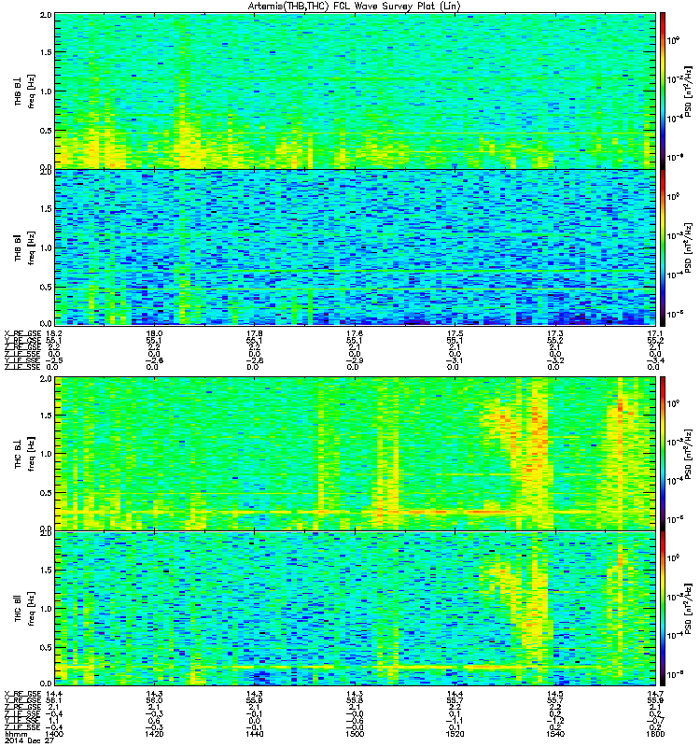Click the color bar beside the THC B⊥ panel
700x747 pixels.
coord(663,454)
